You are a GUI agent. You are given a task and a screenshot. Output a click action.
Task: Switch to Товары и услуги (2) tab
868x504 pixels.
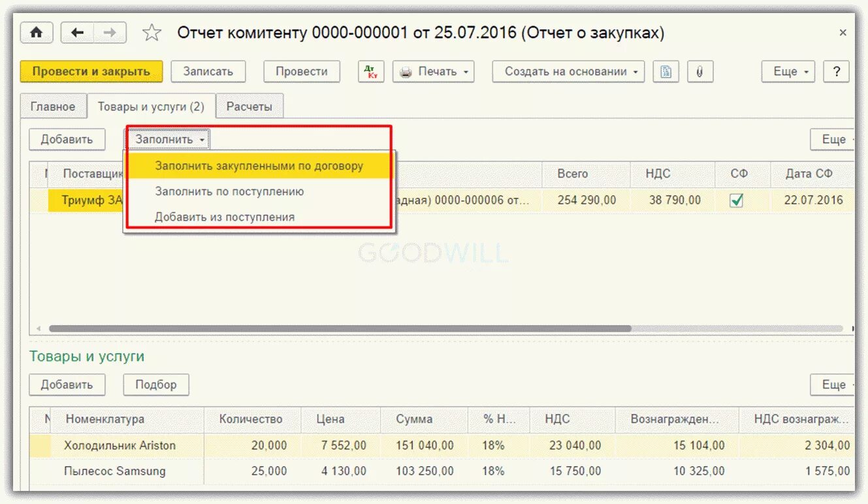[151, 106]
